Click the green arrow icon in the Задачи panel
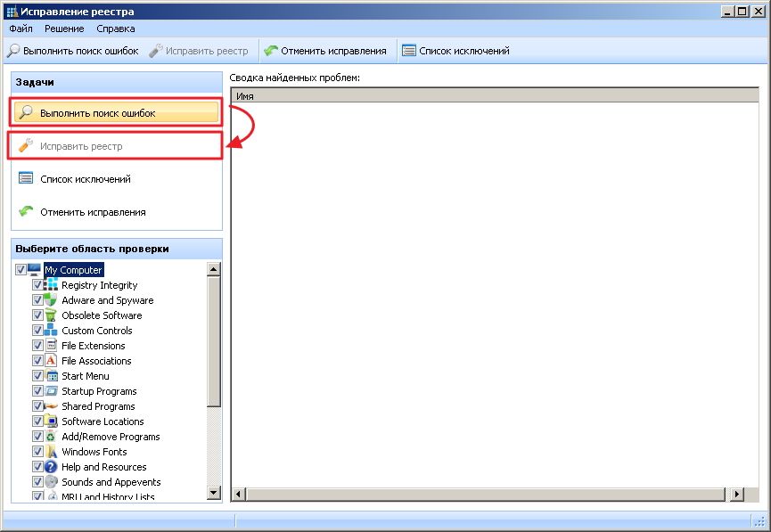Screen dimensions: 771x532 (26, 211)
